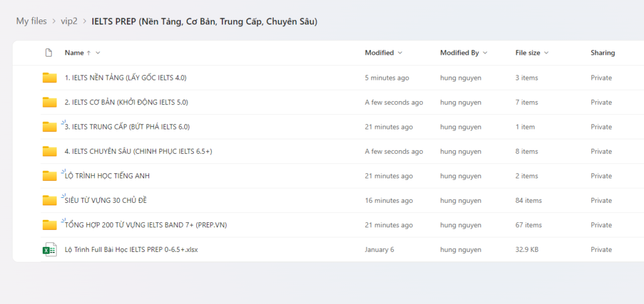Image resolution: width=644 pixels, height=304 pixels.
Task: Navigate to vip2 folder in breadcrumb
Action: [x=69, y=21]
